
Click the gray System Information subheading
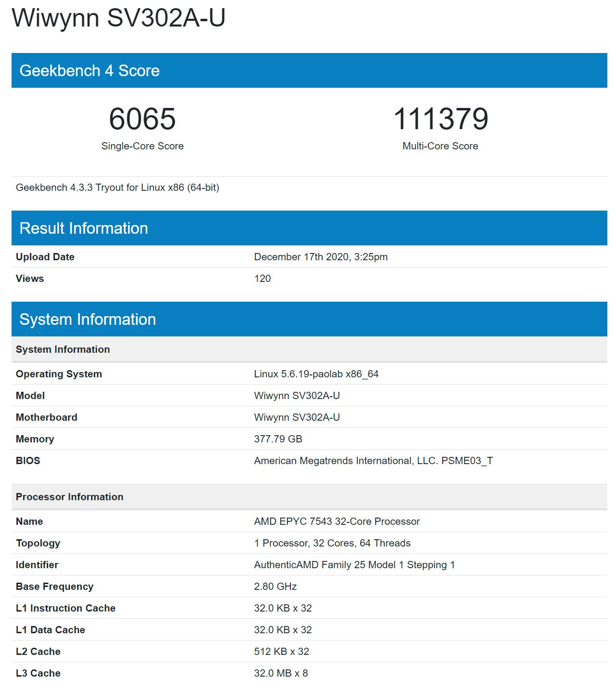pyautogui.click(x=309, y=349)
